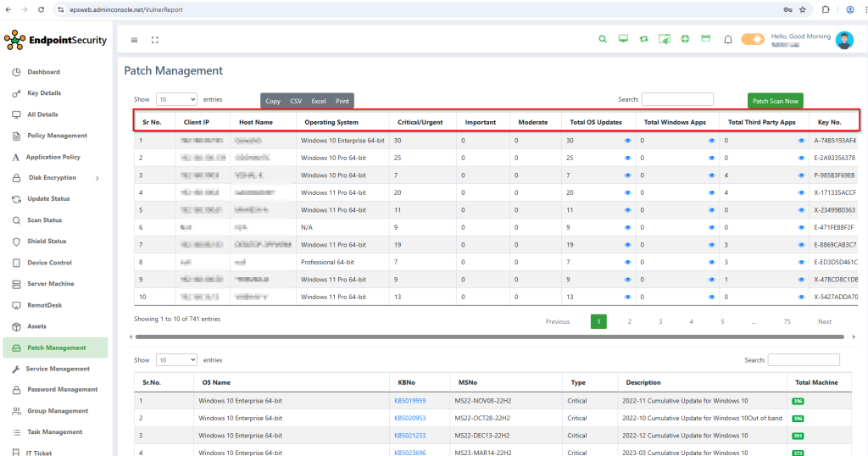This screenshot has width=868, height=456.
Task: Click the hamburger menu icon
Action: pyautogui.click(x=135, y=40)
